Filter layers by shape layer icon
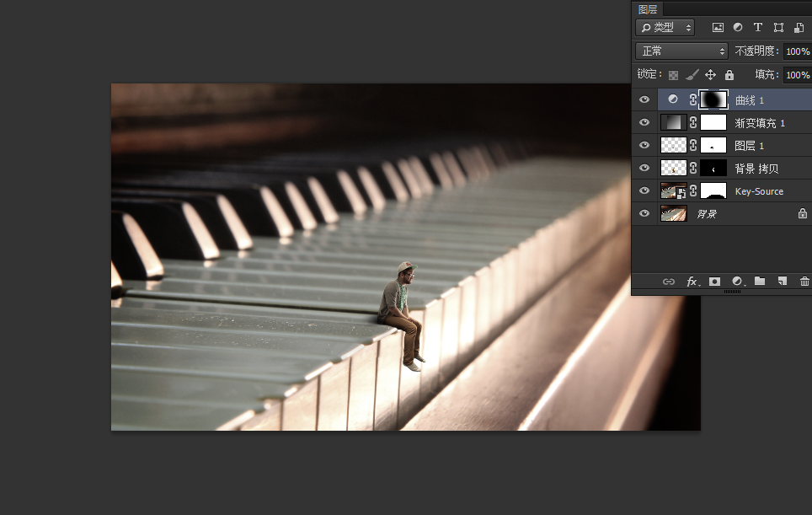This screenshot has height=515, width=812. click(778, 28)
